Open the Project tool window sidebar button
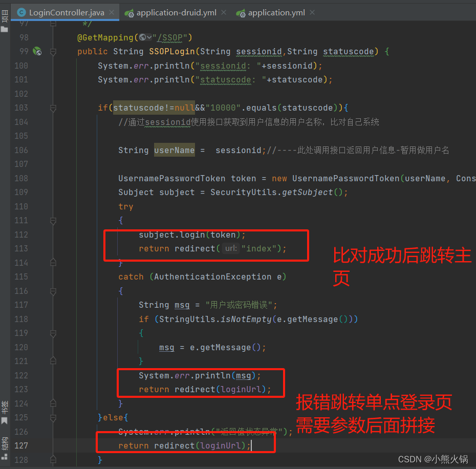Image resolution: width=476 pixels, height=469 pixels. coord(5,20)
